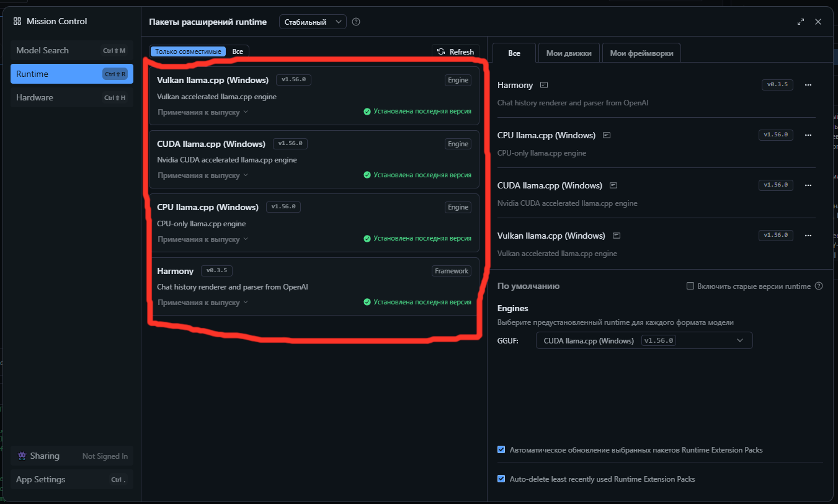
Task: Click the green check icon on the Harmony card
Action: coord(367,303)
